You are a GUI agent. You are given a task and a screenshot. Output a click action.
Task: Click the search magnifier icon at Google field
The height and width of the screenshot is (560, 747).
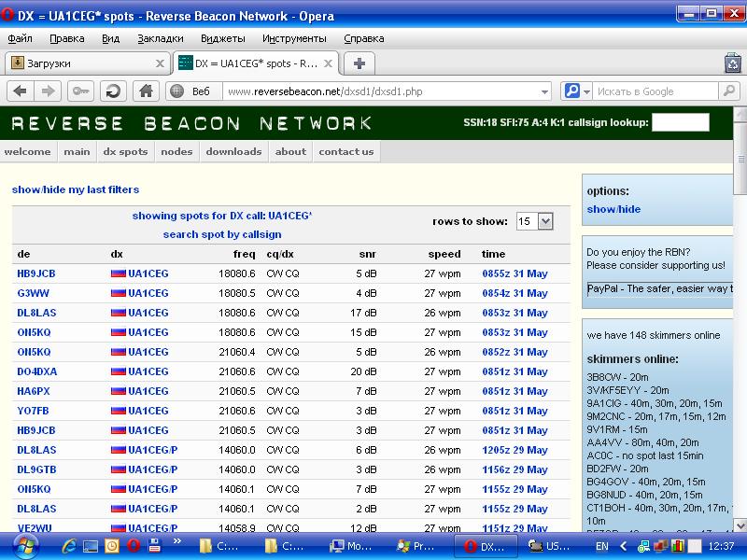coord(729,91)
